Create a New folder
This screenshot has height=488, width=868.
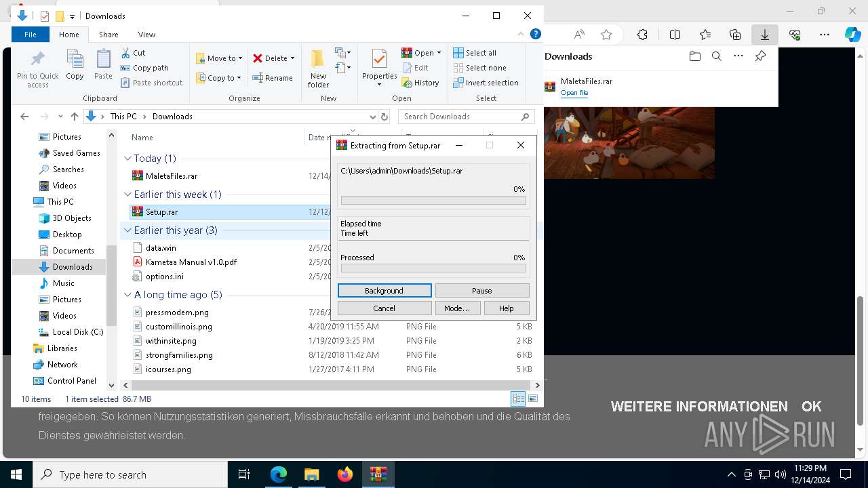318,68
